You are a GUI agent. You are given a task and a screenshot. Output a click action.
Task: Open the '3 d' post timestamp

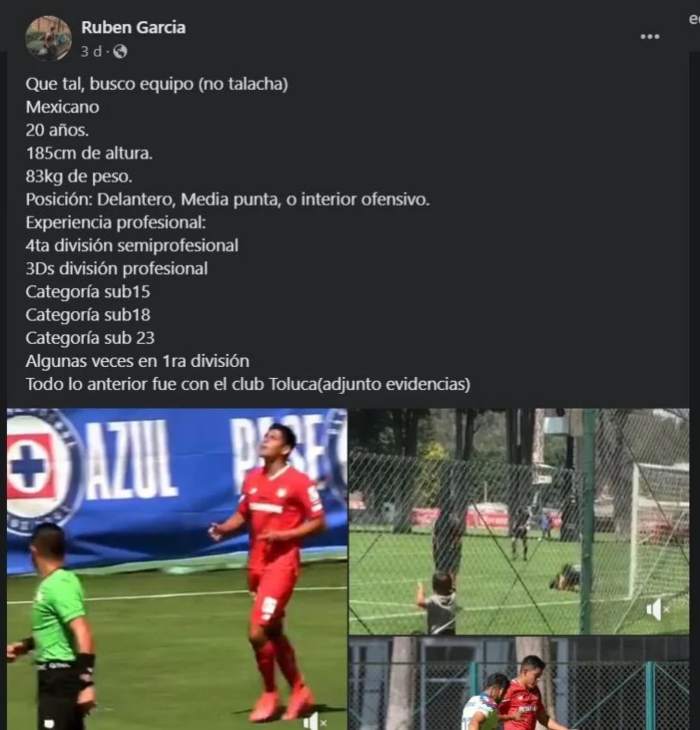click(x=91, y=51)
